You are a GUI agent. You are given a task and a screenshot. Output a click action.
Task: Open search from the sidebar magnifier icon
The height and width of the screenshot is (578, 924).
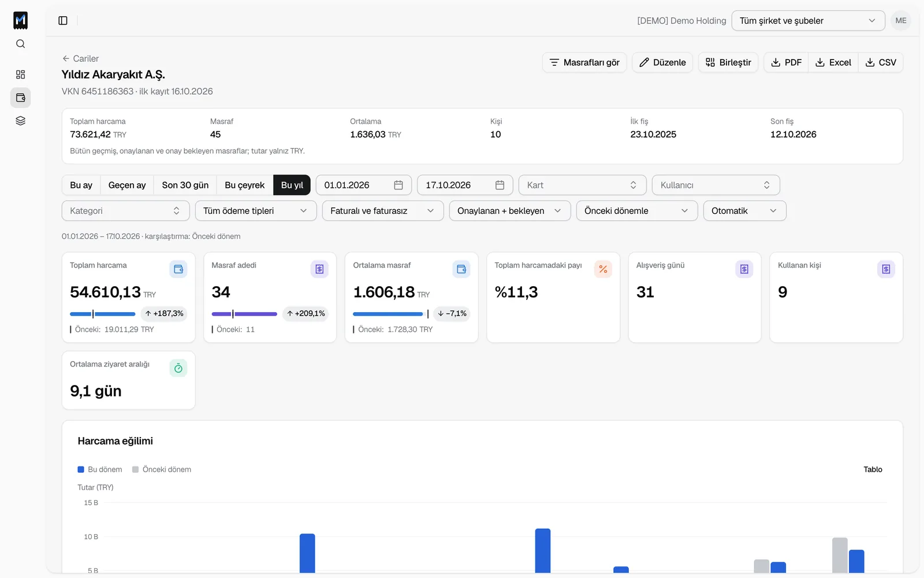(x=20, y=44)
